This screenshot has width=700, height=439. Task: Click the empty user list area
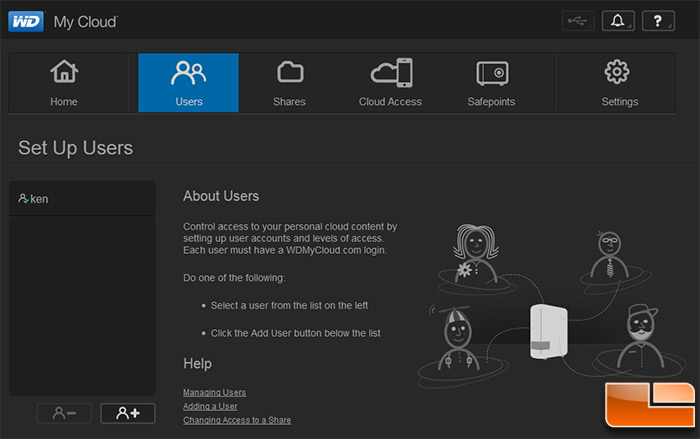click(82, 306)
